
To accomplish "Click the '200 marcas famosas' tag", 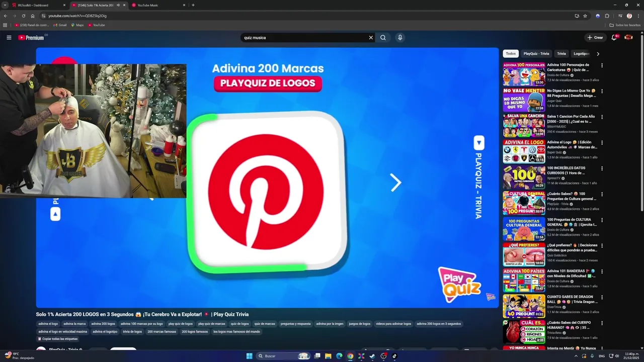I will click(x=162, y=332).
